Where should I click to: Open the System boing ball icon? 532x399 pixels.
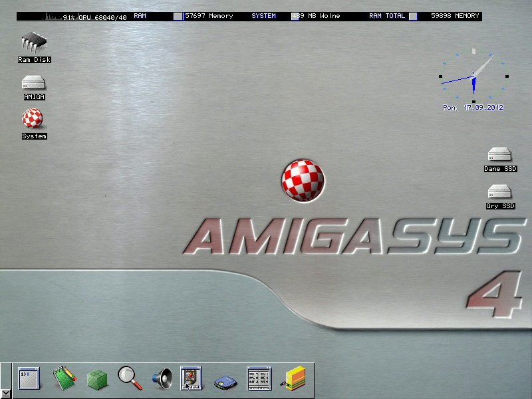(x=33, y=118)
